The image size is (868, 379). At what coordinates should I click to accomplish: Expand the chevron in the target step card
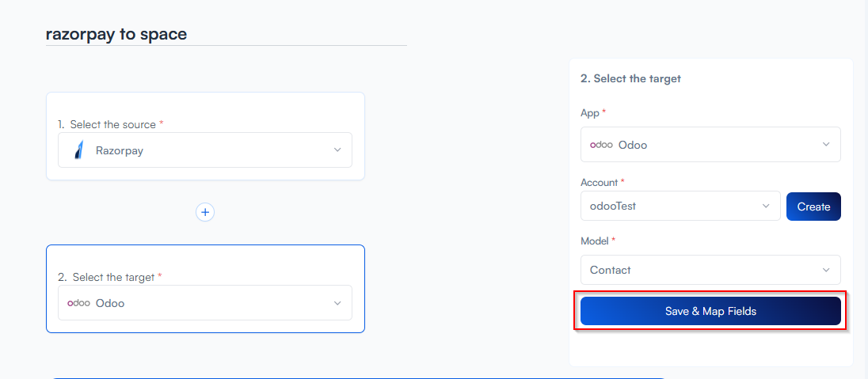(x=337, y=303)
